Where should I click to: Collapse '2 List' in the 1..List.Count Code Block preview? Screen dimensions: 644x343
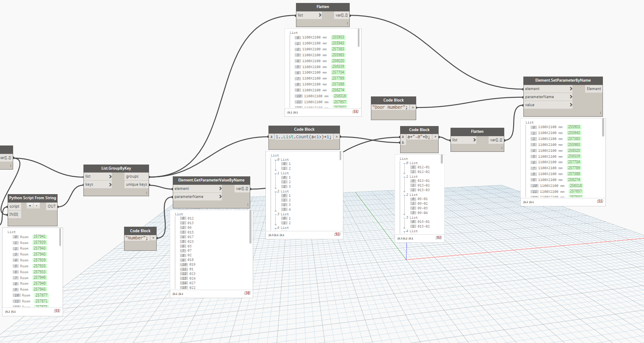point(276,192)
